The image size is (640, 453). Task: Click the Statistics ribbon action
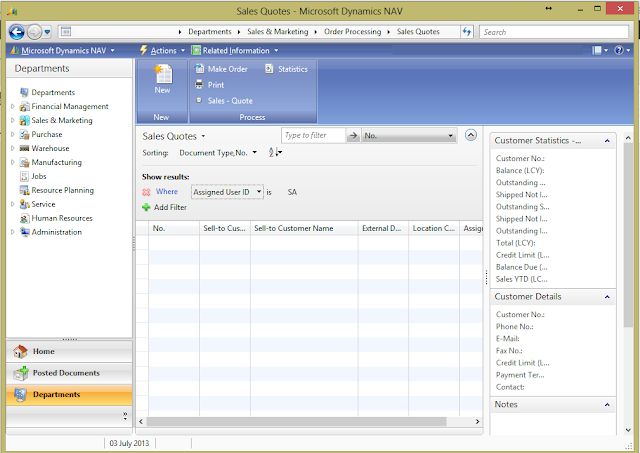286,69
